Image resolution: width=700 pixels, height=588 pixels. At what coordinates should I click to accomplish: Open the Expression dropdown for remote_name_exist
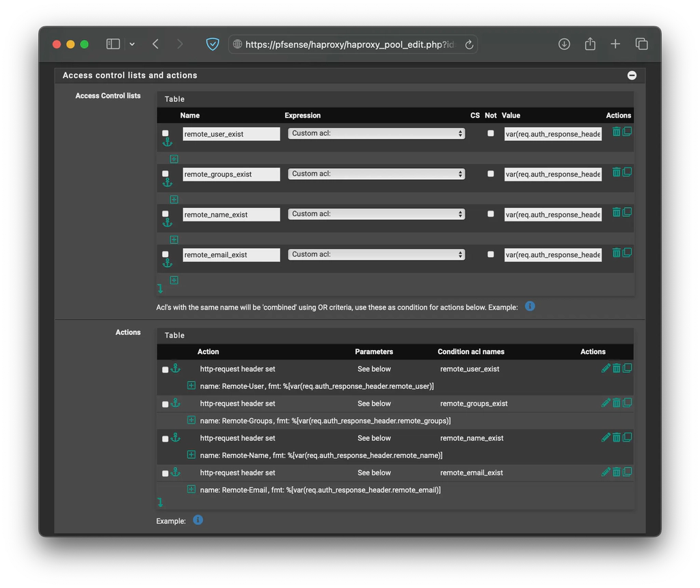point(376,213)
